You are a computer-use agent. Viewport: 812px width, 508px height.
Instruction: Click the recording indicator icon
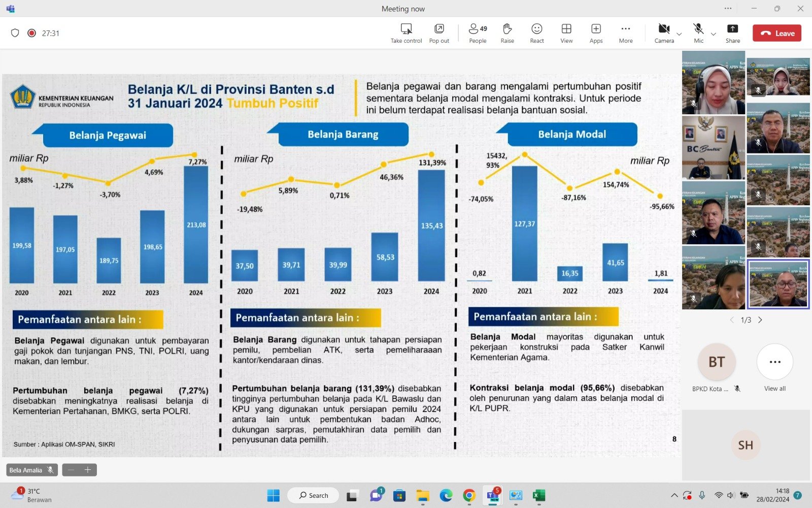tap(31, 33)
